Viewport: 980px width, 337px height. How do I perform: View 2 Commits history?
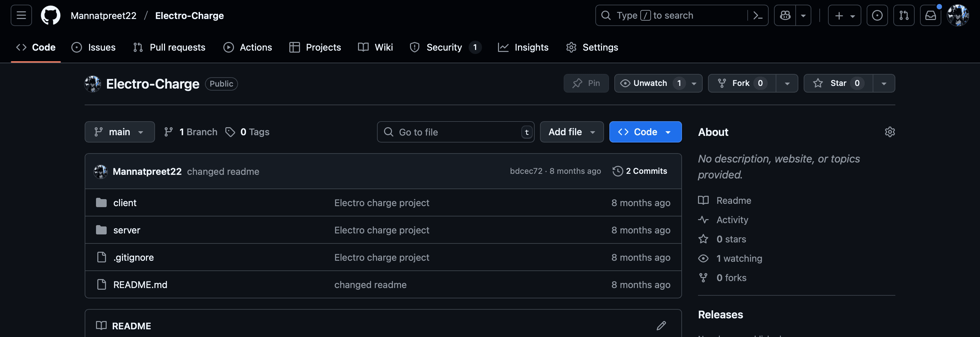(x=640, y=171)
